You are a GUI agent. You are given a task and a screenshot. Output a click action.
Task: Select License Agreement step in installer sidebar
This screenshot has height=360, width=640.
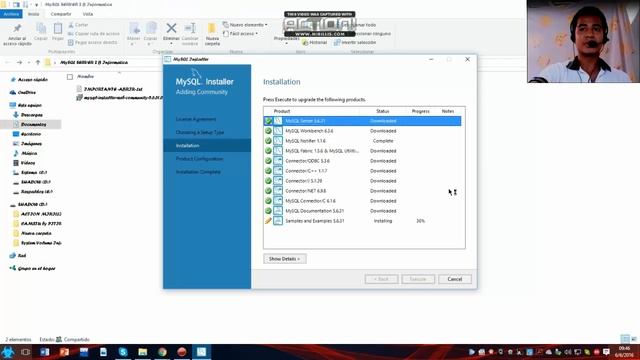click(196, 119)
